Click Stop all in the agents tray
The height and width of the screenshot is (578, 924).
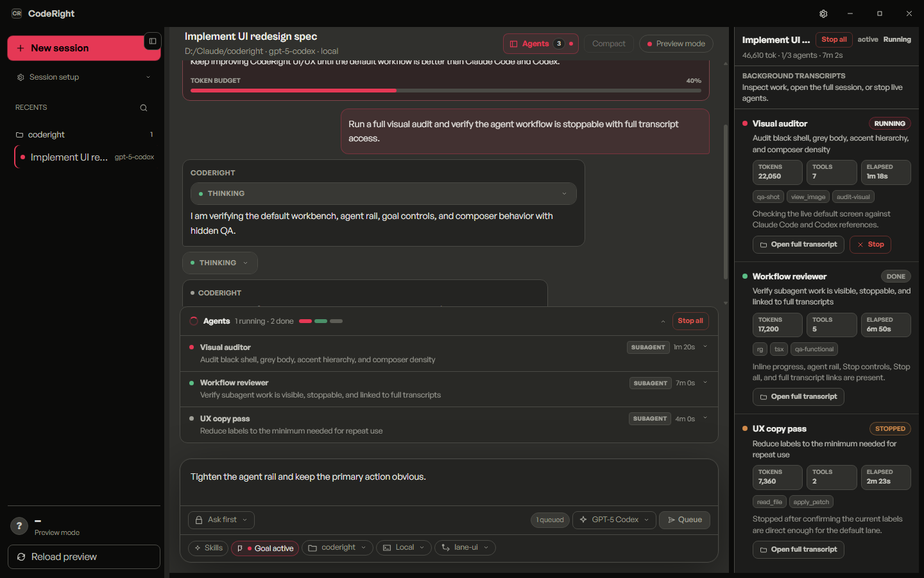(x=690, y=321)
